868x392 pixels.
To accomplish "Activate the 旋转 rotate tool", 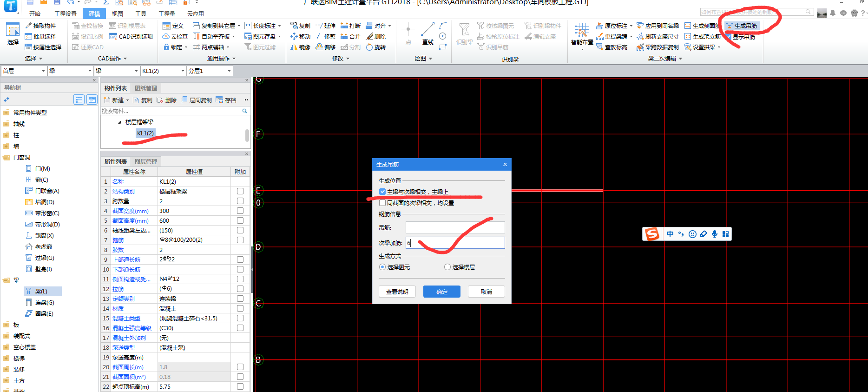I will pos(376,47).
